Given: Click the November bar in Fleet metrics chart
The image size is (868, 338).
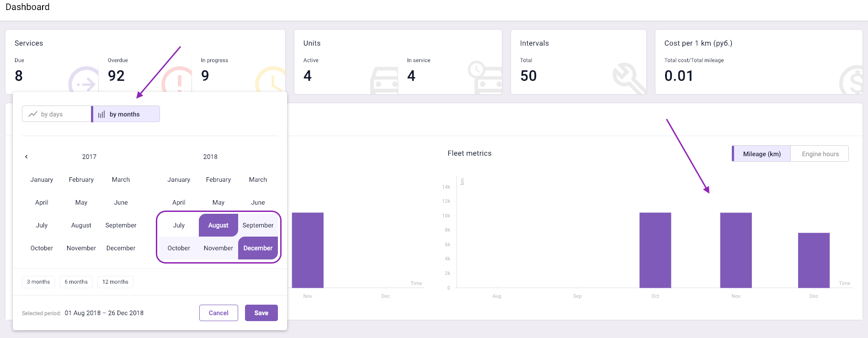Looking at the screenshot, I should 735,250.
